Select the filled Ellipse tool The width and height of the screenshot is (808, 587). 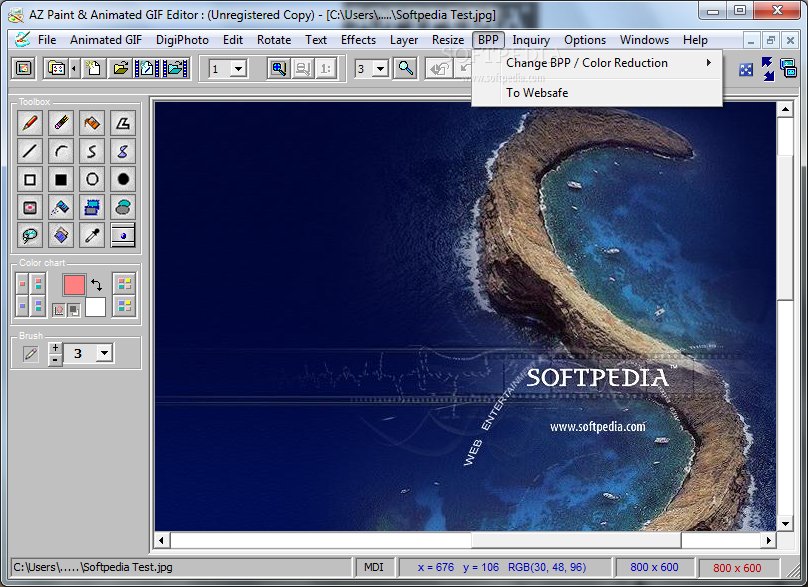click(123, 179)
